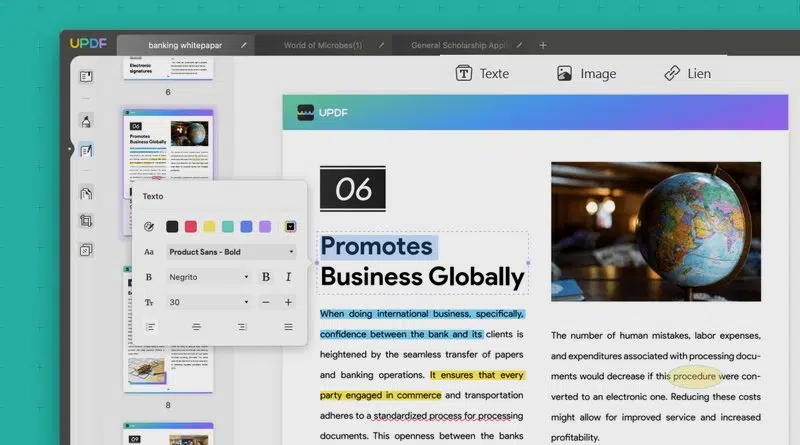Click the word profitability
This screenshot has width=800, height=445.
coord(575,437)
